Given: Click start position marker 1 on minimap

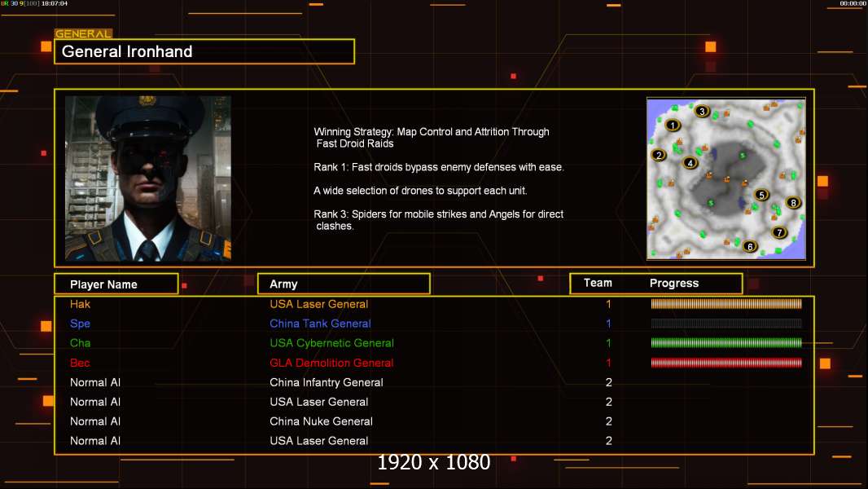Looking at the screenshot, I should click(673, 126).
